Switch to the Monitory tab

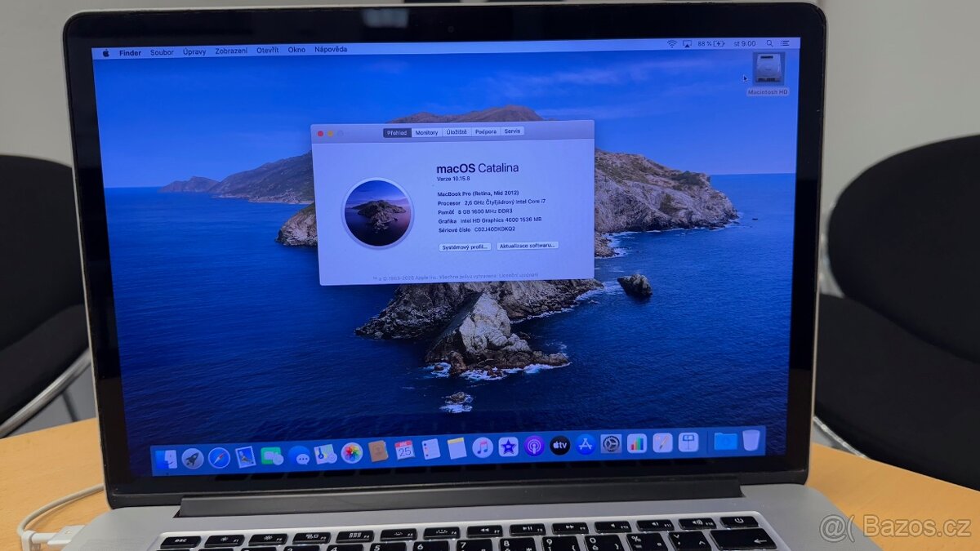[x=425, y=131]
